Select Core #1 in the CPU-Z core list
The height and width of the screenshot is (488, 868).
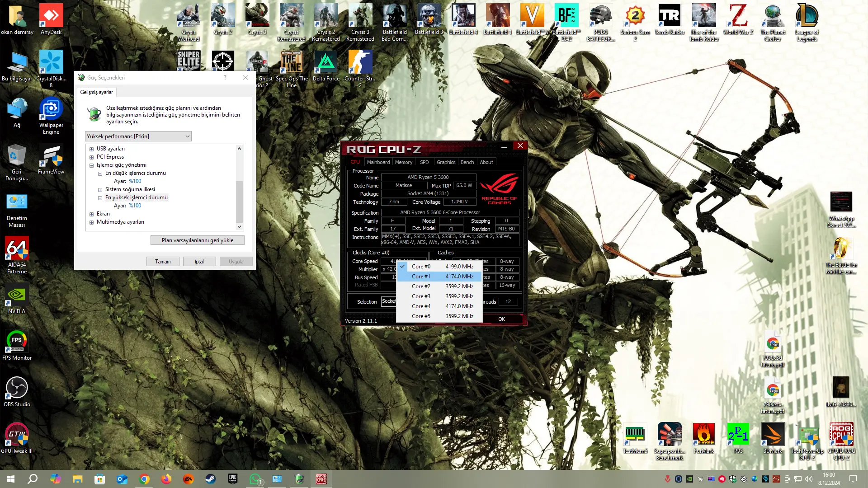(x=439, y=277)
